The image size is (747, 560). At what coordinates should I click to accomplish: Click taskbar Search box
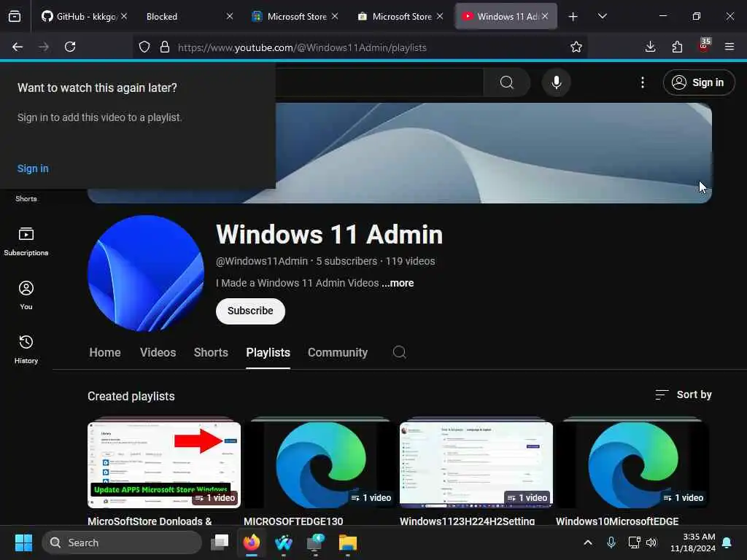122,542
